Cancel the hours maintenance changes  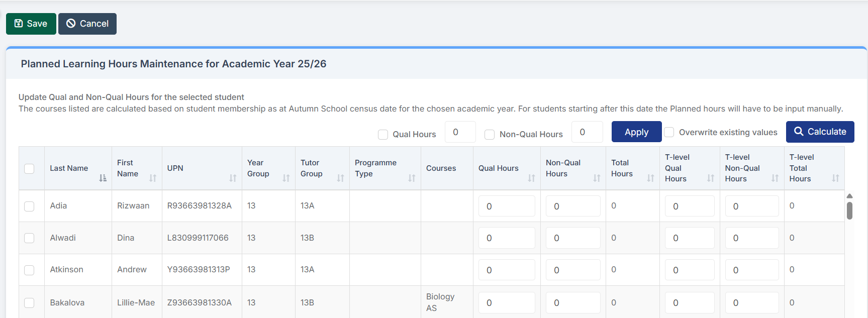(87, 24)
